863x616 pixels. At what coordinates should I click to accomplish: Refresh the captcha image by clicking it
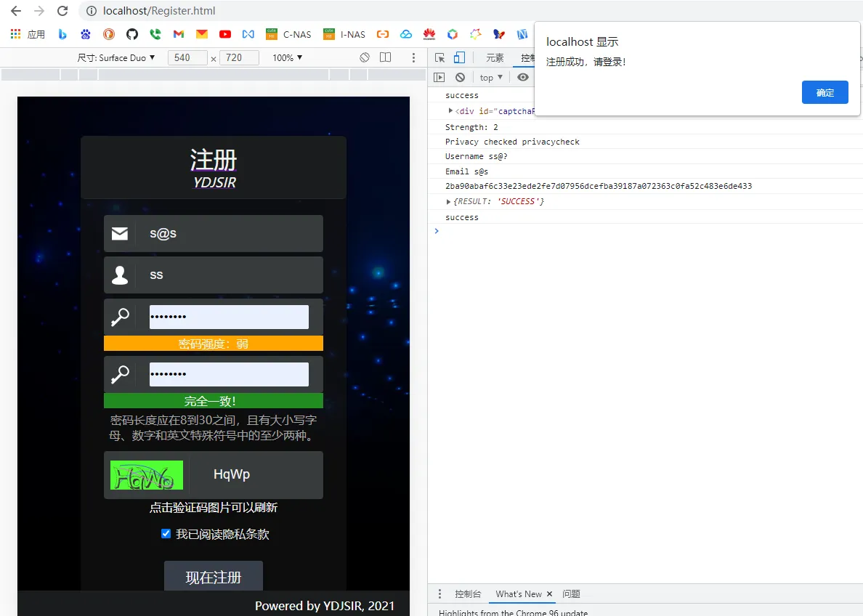click(x=146, y=475)
